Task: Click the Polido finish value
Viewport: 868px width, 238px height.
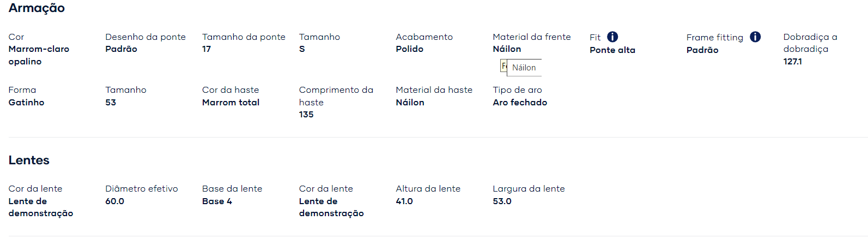Action: click(409, 49)
